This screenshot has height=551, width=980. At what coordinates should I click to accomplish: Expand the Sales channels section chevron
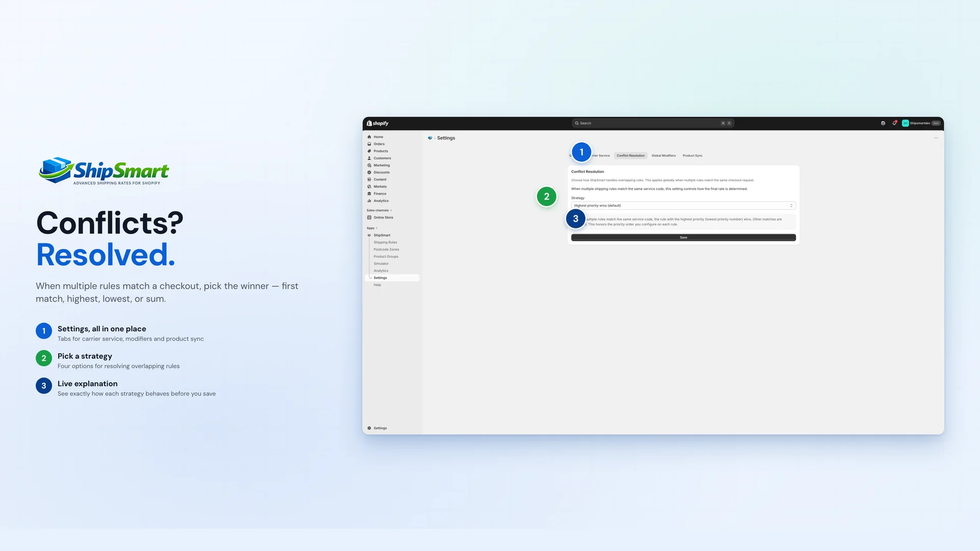(x=391, y=211)
